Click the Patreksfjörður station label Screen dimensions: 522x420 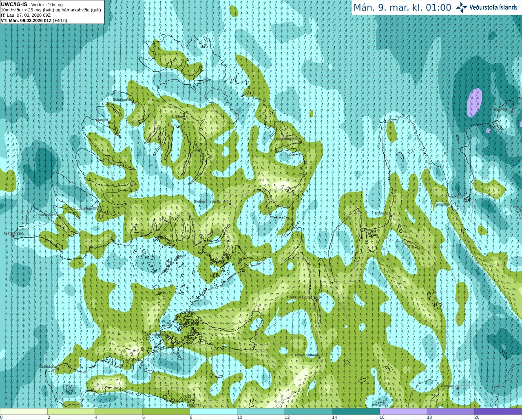(x=48, y=214)
